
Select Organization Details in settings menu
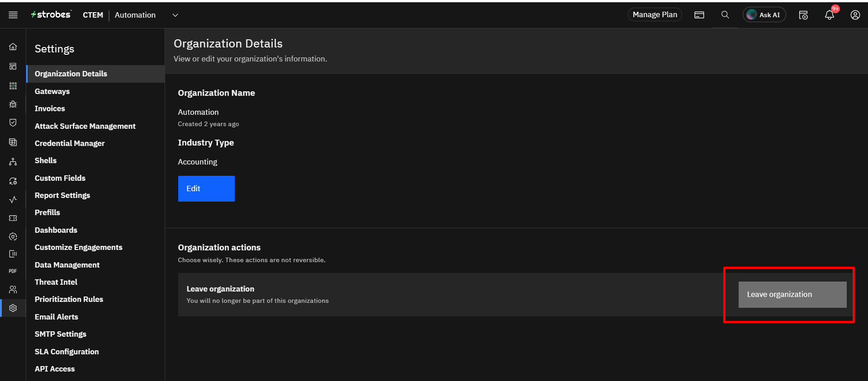click(95, 74)
